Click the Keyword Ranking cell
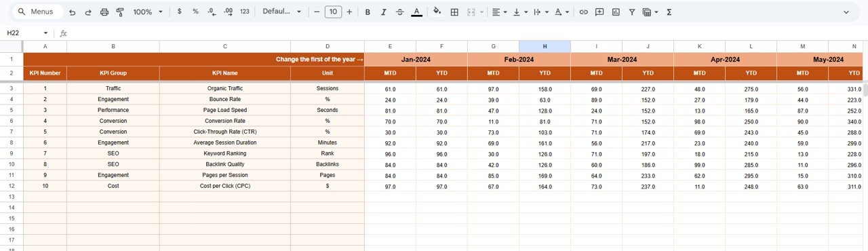The image size is (868, 251). coord(225,153)
